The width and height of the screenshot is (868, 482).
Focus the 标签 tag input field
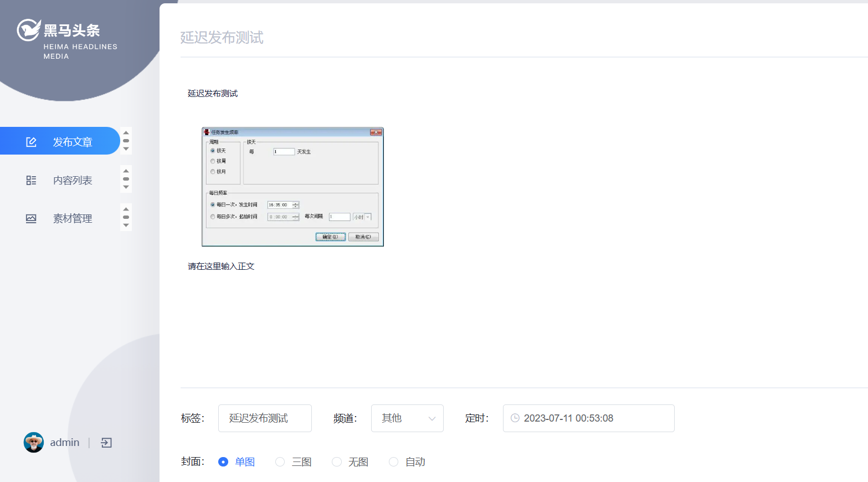pyautogui.click(x=265, y=418)
